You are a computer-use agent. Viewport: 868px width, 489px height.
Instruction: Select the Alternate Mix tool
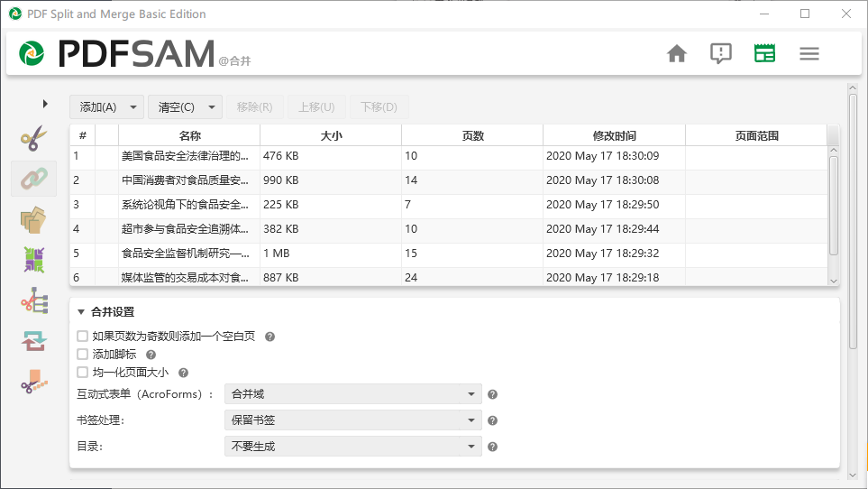pos(33,260)
